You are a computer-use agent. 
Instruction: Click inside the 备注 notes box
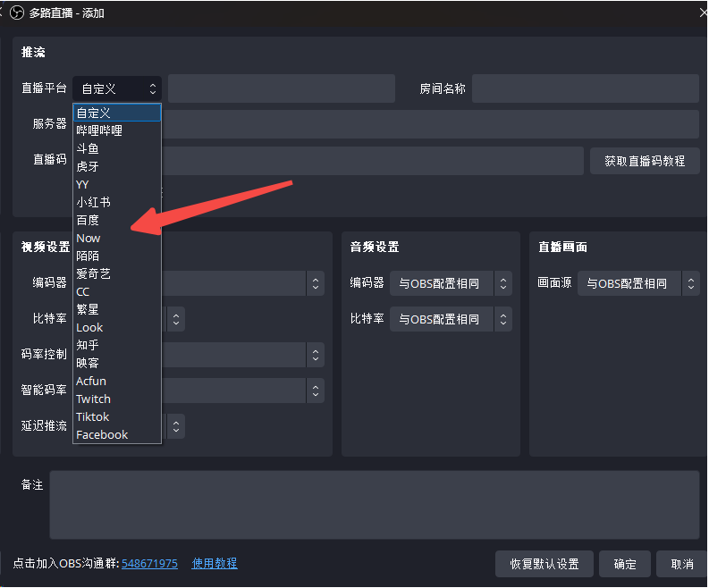tap(375, 505)
